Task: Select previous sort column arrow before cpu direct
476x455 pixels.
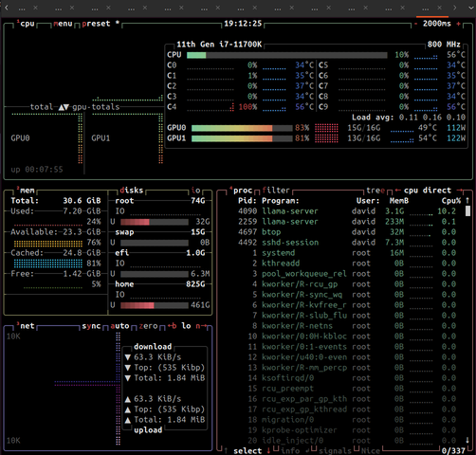Action: click(x=397, y=191)
